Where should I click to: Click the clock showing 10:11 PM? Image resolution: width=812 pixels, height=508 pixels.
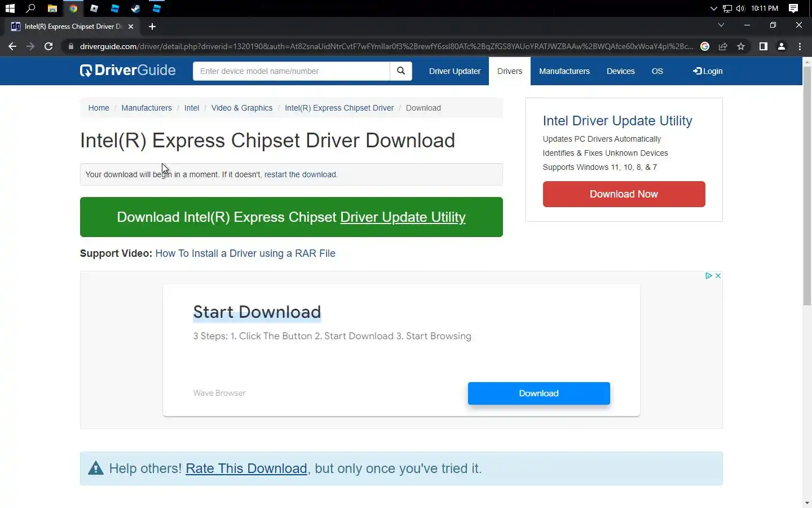765,8
